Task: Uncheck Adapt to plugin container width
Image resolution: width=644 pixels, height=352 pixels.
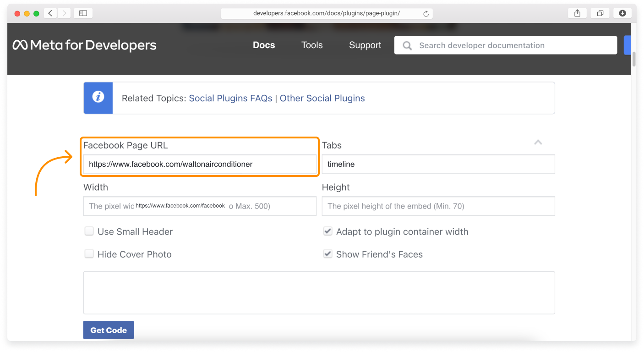Action: [327, 231]
